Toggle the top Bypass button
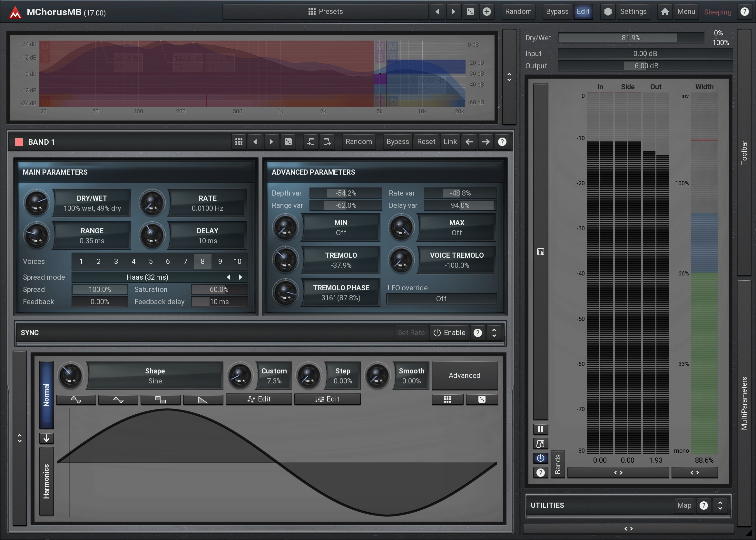Image resolution: width=756 pixels, height=540 pixels. [557, 12]
